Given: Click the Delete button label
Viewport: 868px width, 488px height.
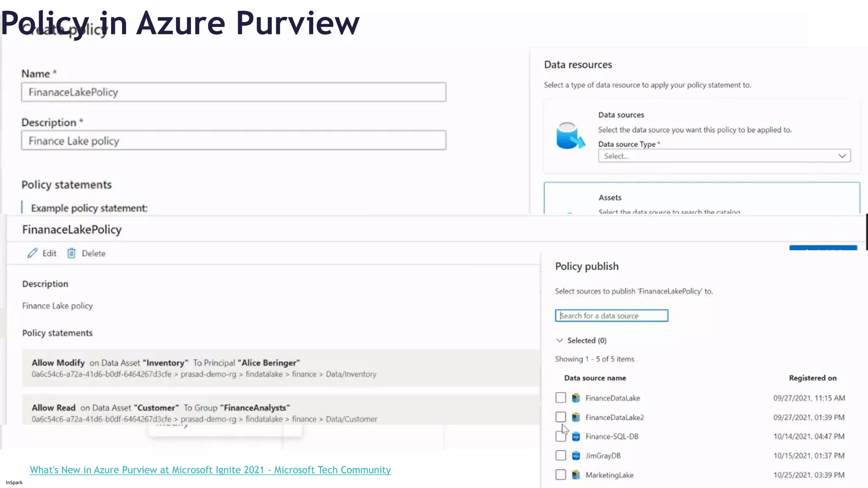Looking at the screenshot, I should point(94,253).
